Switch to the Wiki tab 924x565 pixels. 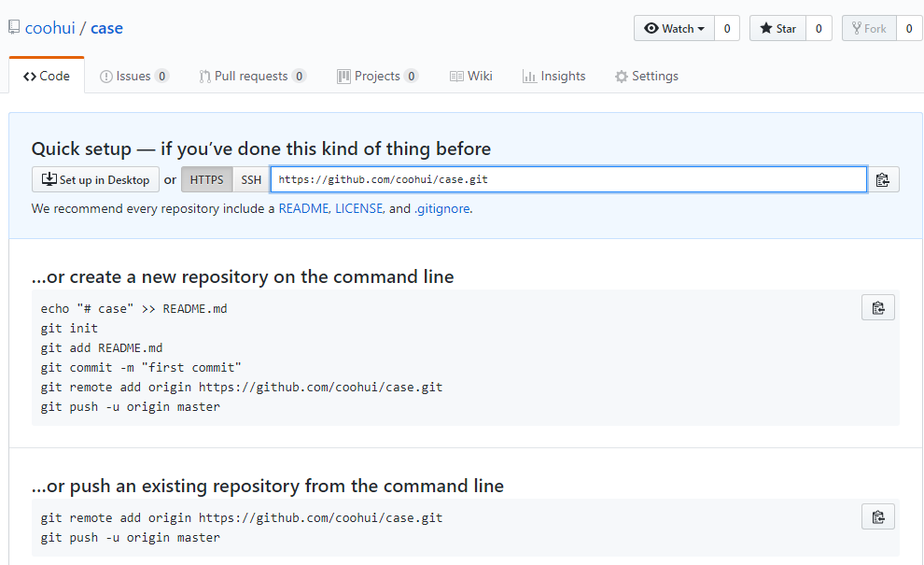470,76
